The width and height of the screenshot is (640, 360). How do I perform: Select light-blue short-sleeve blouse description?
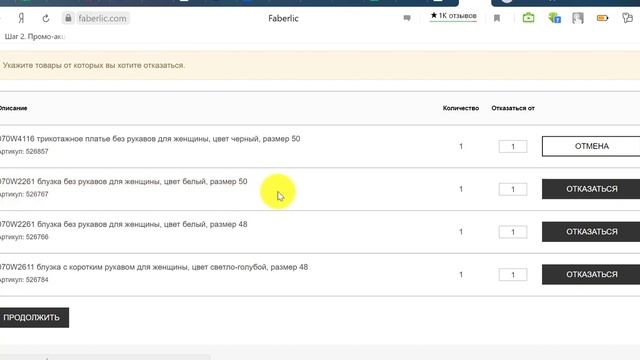(x=154, y=267)
